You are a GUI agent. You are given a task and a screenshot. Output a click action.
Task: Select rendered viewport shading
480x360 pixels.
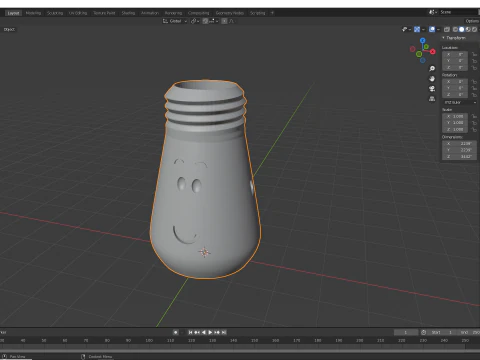[x=474, y=29]
